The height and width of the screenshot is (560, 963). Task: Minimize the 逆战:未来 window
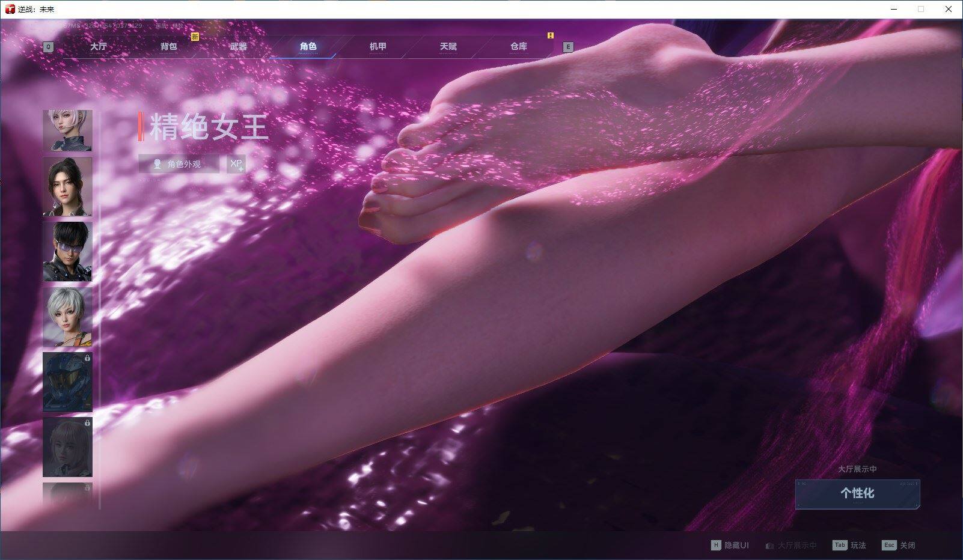(893, 9)
